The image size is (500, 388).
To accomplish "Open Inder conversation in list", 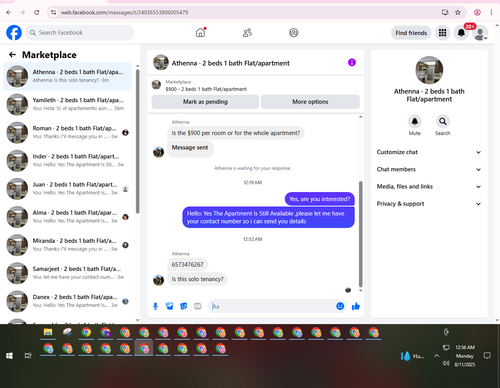I will tap(67, 161).
